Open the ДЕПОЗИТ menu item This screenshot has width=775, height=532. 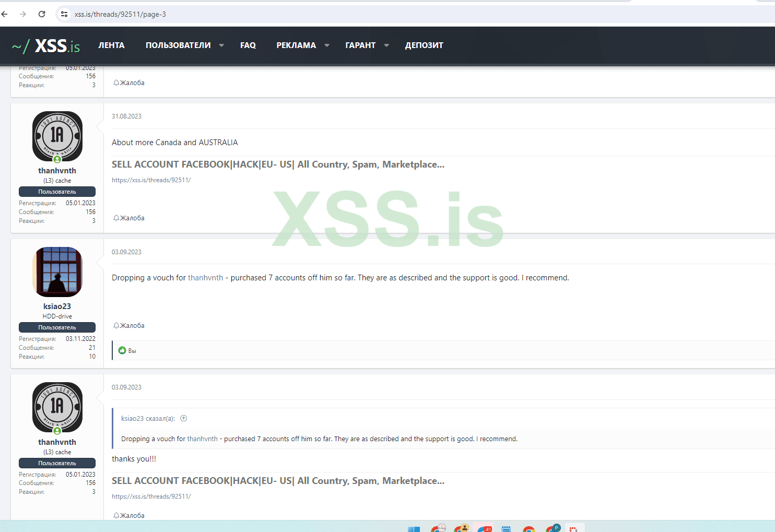tap(424, 45)
